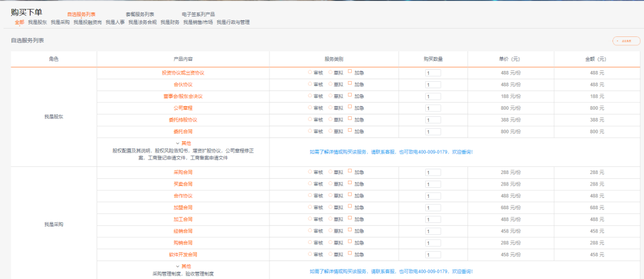The width and height of the screenshot is (644, 279).
Task: Show 我是法务合规 services
Action: coord(143,22)
